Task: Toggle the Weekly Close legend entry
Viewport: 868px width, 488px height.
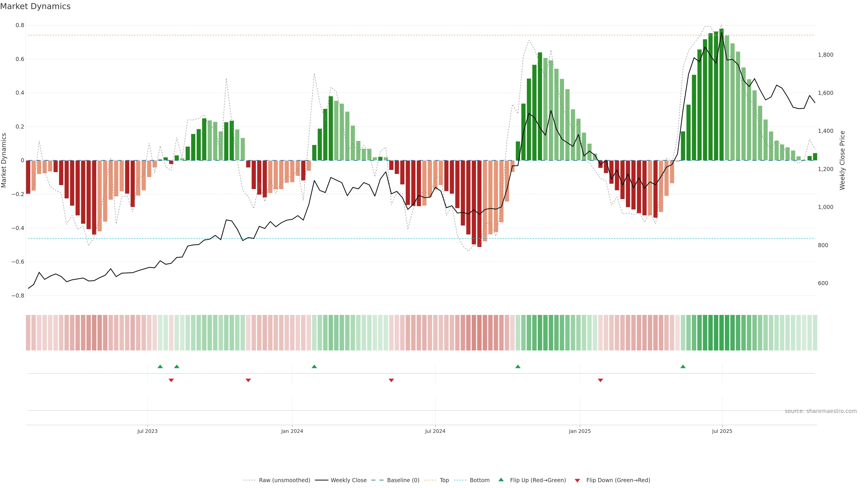Action: pyautogui.click(x=348, y=480)
